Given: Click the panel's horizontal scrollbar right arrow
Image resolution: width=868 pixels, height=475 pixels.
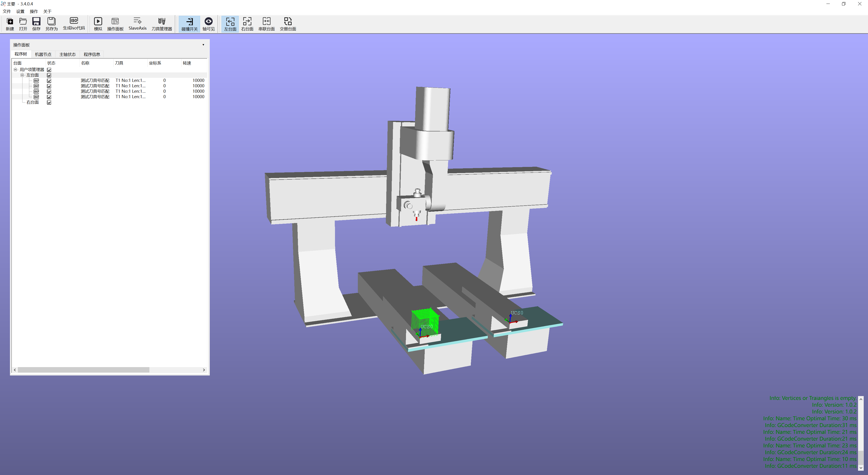Looking at the screenshot, I should pyautogui.click(x=204, y=370).
